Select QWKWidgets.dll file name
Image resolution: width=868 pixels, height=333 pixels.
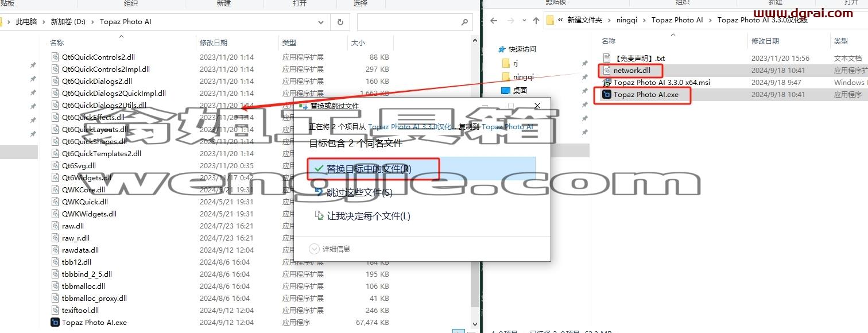coord(89,214)
